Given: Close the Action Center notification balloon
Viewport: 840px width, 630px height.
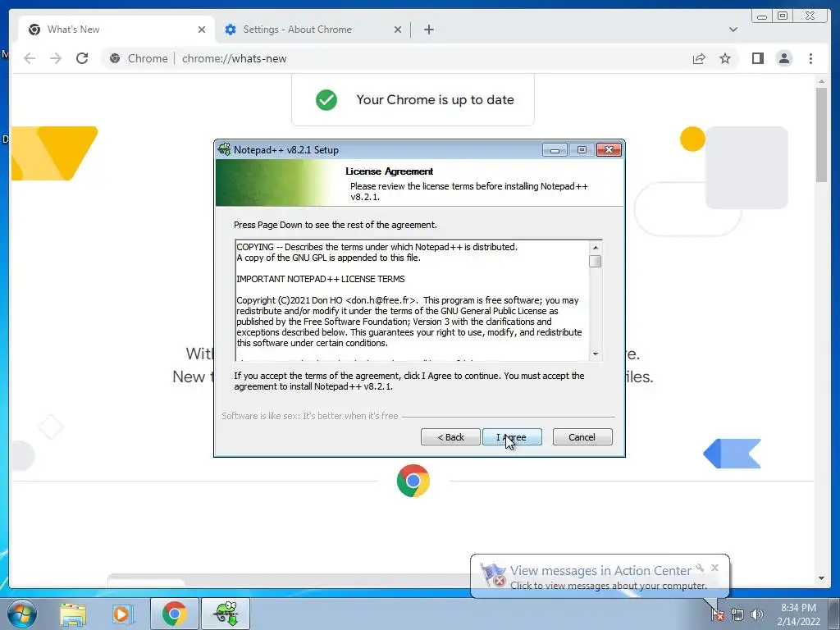Looking at the screenshot, I should 714,568.
